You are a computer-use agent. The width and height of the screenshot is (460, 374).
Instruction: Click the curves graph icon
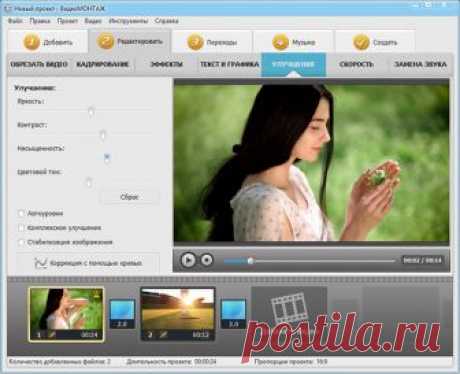[x=41, y=263]
